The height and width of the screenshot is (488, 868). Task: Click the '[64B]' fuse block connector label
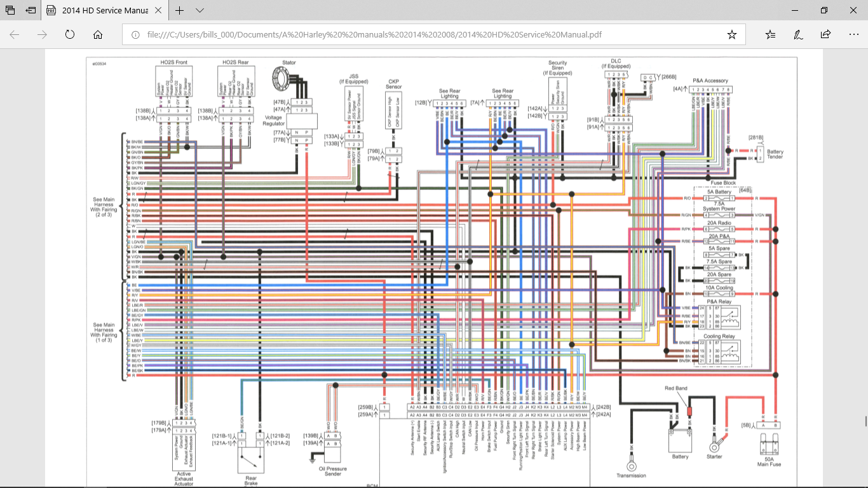coord(746,189)
